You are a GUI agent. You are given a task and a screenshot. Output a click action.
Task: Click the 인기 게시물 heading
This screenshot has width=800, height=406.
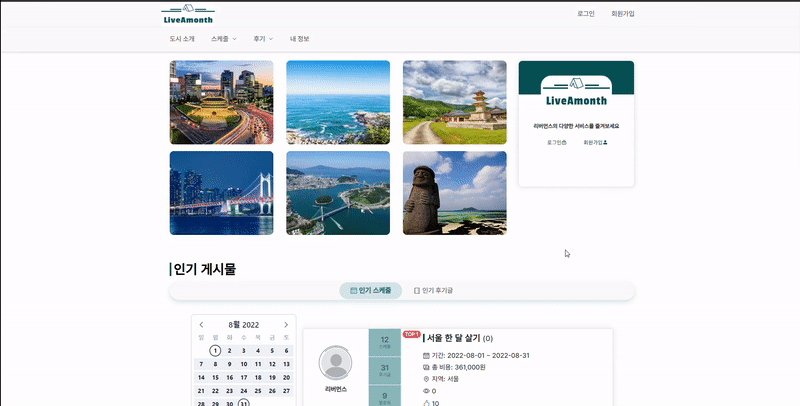[205, 269]
